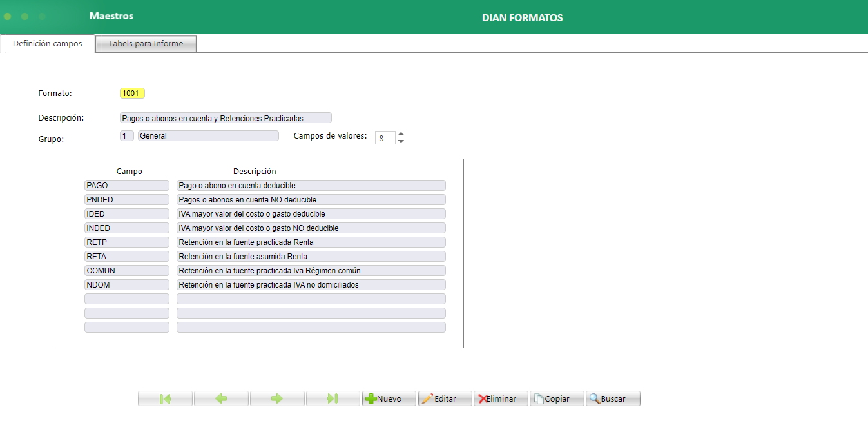Viewport: 868px width, 423px height.
Task: Increase Campos de valores with up arrow
Action: coord(401,134)
